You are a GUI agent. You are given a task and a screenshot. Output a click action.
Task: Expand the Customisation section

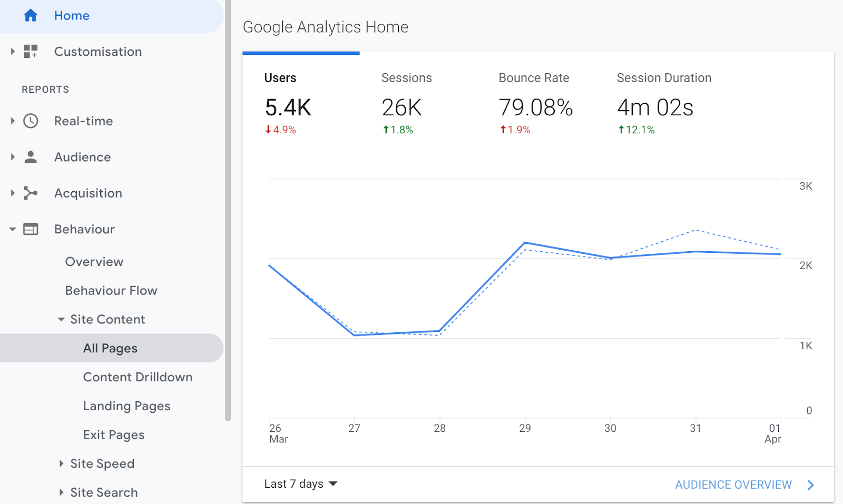tap(13, 52)
